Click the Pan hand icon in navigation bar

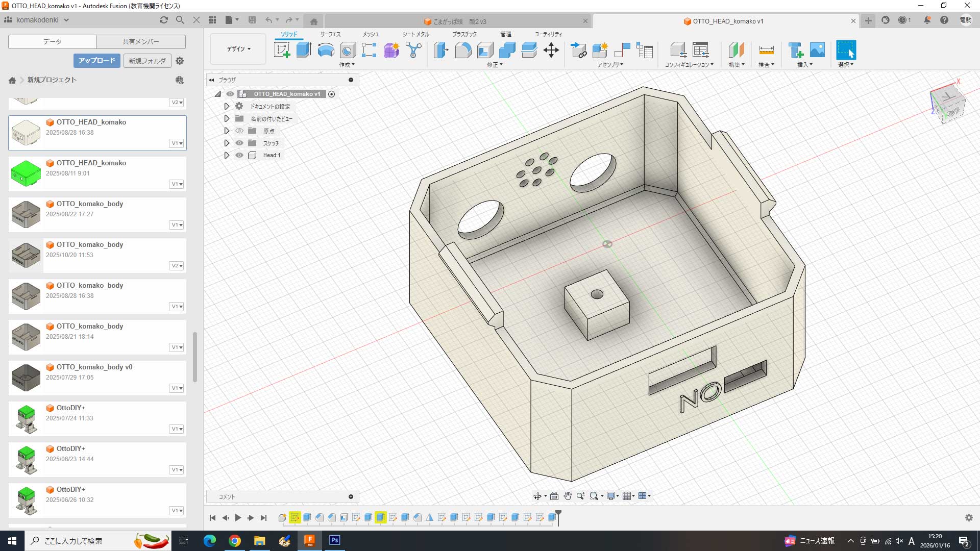click(568, 496)
